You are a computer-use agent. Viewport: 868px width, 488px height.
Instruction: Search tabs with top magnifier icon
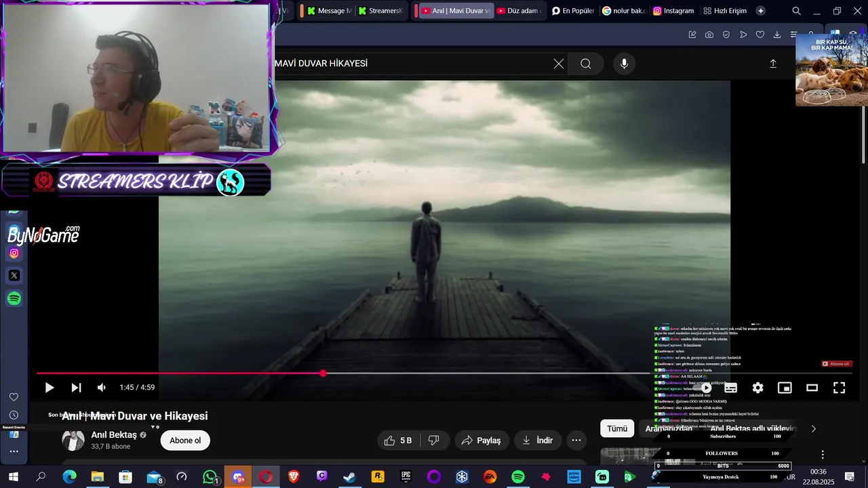pyautogui.click(x=797, y=11)
